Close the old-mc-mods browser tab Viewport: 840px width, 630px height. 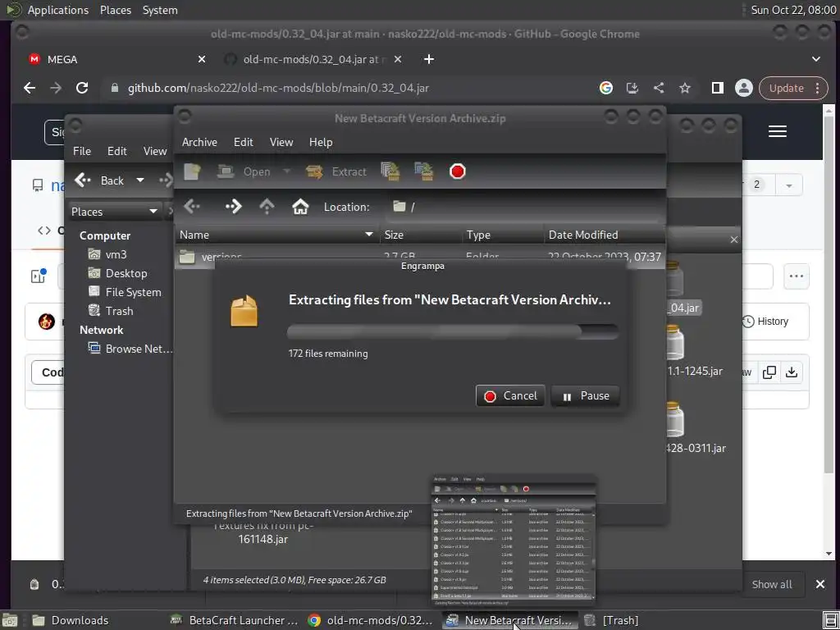tap(398, 59)
